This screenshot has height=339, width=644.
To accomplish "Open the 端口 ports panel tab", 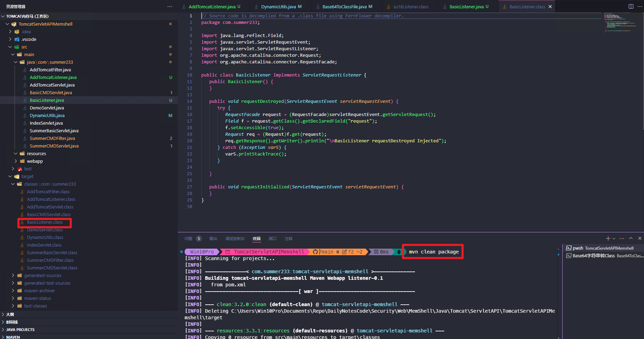I will point(273,239).
